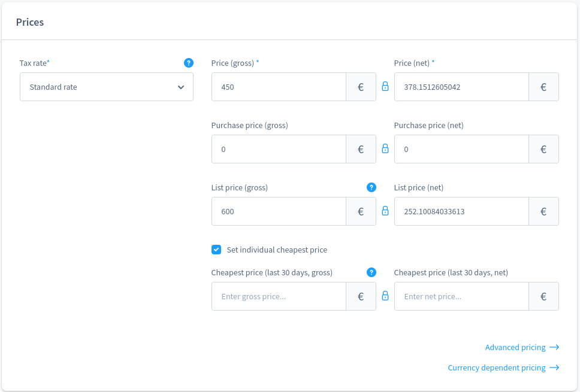The height and width of the screenshot is (392, 580).
Task: Toggle the Purchase price lock icon
Action: [x=385, y=149]
